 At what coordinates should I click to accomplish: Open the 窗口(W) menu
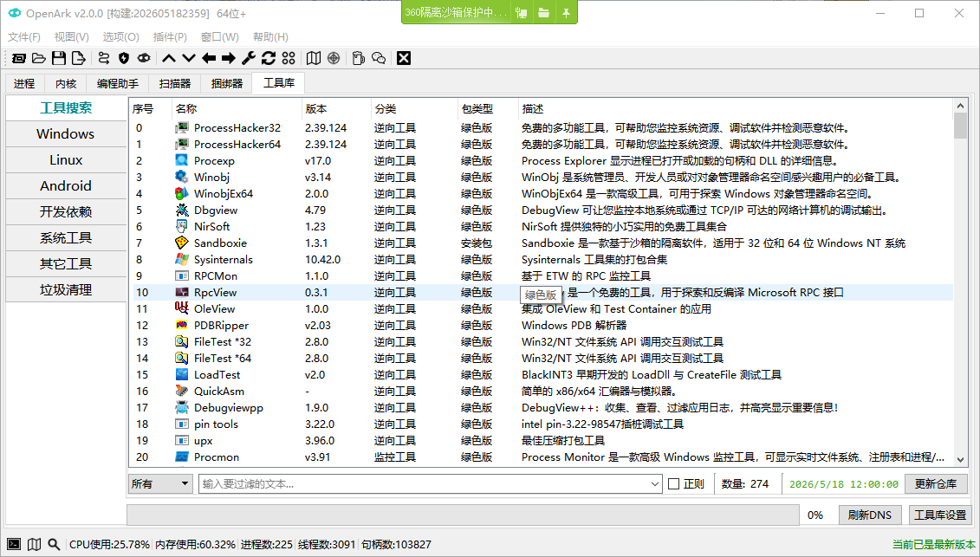[x=219, y=37]
